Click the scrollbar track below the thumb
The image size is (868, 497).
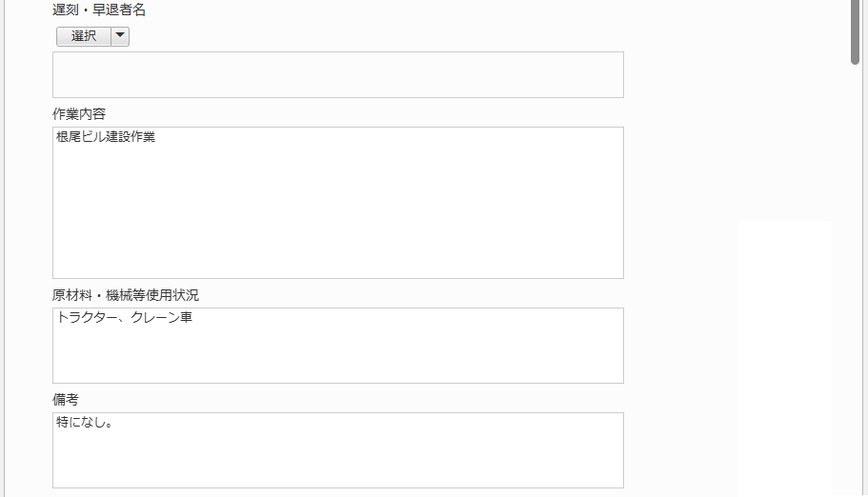point(856,286)
